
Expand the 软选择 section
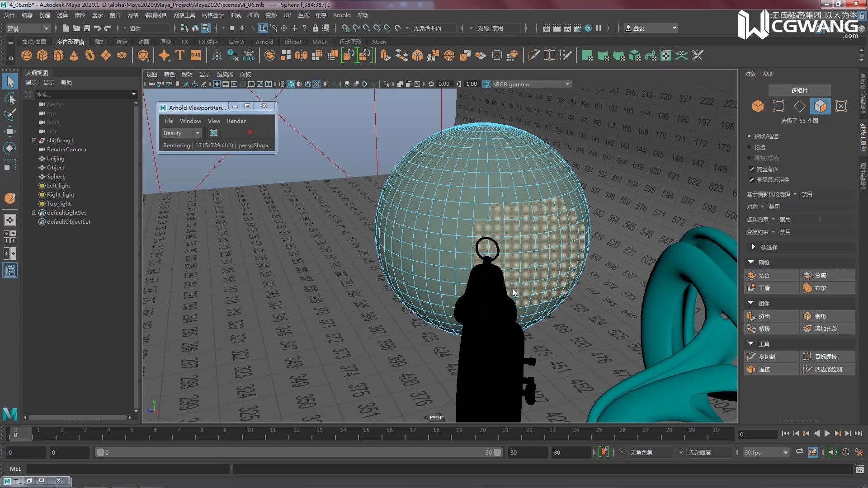pyautogui.click(x=753, y=247)
